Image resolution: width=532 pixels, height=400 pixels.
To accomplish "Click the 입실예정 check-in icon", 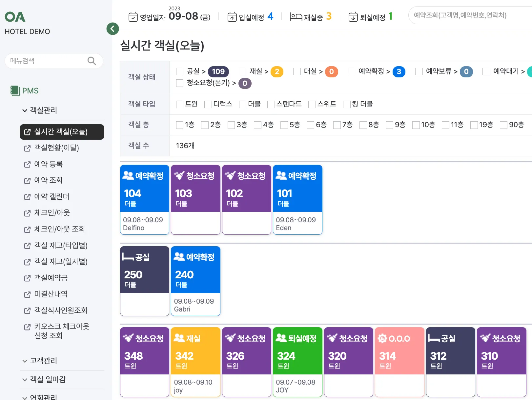I will [232, 17].
